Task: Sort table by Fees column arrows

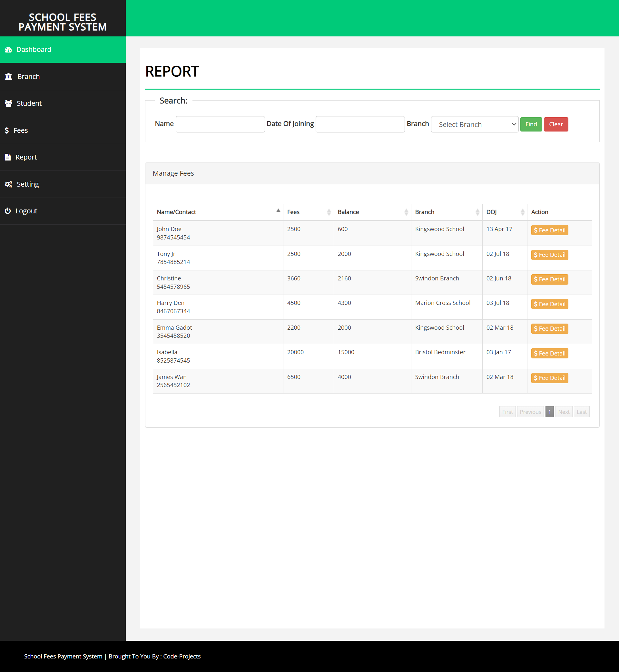Action: click(329, 212)
